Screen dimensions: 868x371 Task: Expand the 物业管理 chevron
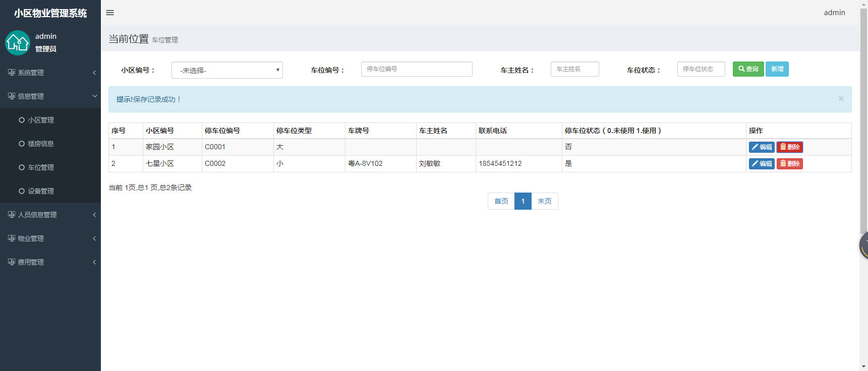(94, 238)
